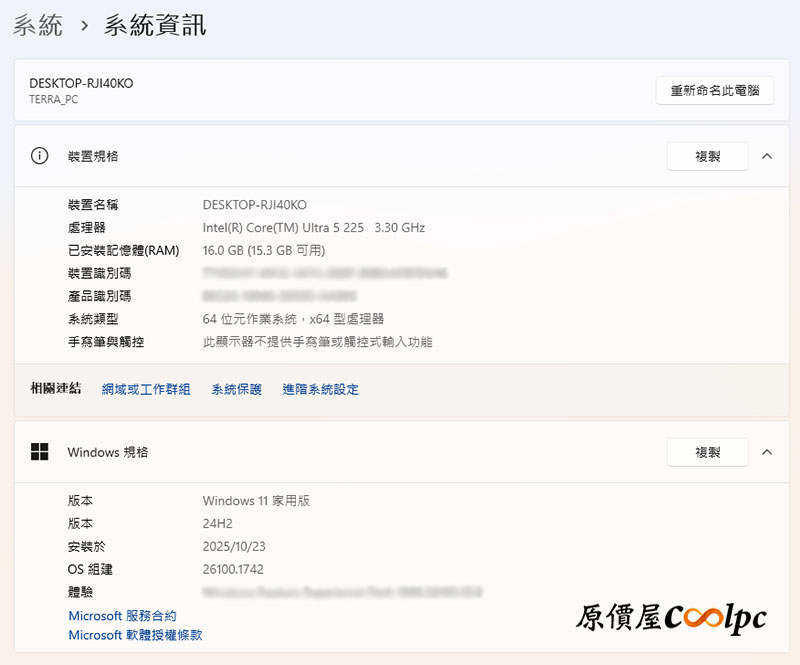800x665 pixels.
Task: Click the 16.0 GB installed RAM value
Action: 263,250
